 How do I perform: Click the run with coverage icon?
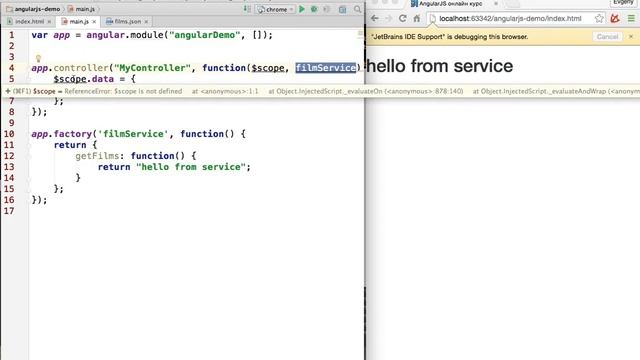(327, 9)
